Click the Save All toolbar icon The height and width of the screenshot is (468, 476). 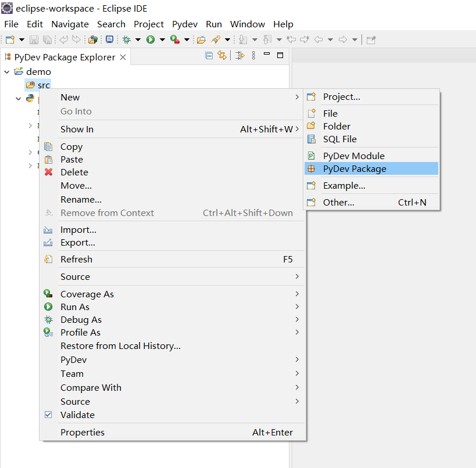[47, 39]
